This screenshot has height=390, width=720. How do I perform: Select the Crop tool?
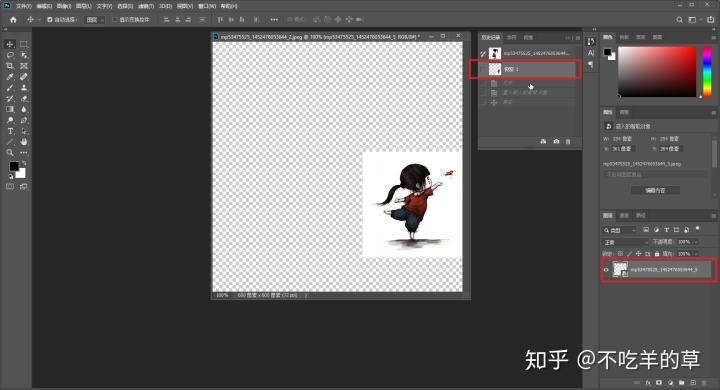click(x=10, y=66)
